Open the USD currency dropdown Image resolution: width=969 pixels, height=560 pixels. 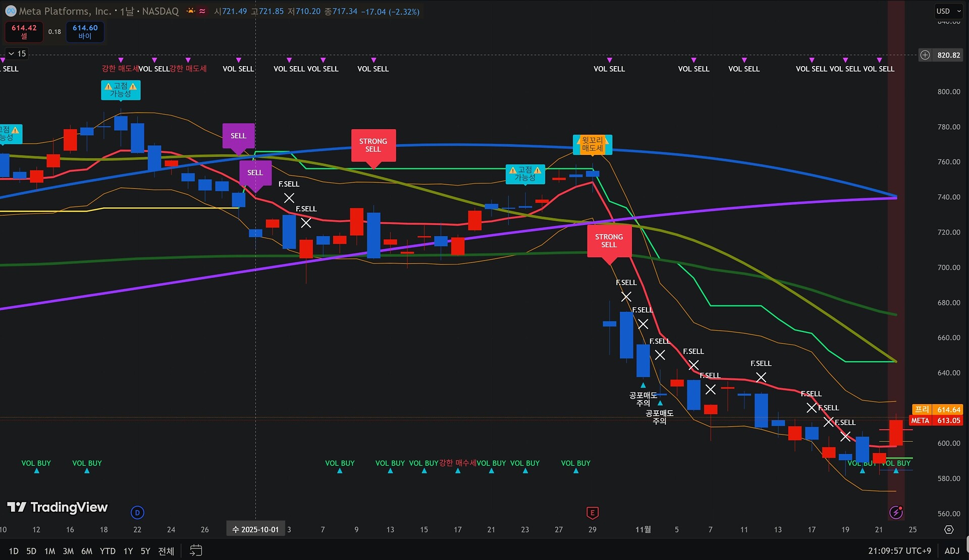948,11
